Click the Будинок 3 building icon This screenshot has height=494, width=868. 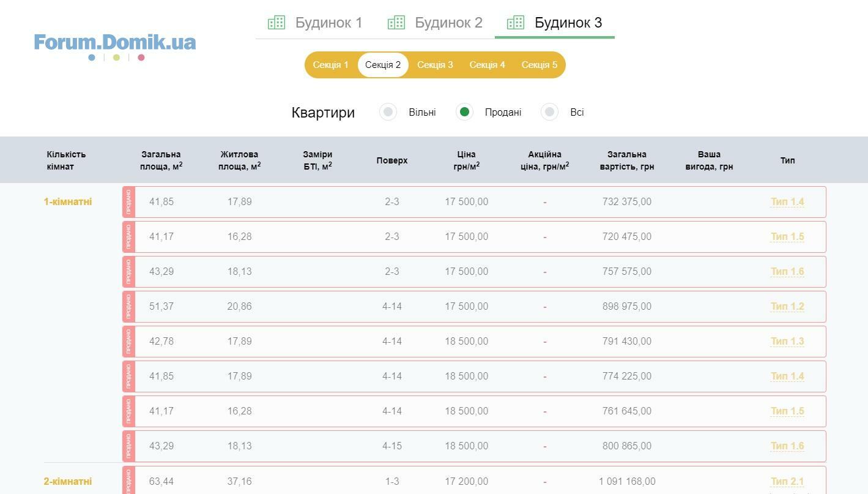click(x=516, y=23)
